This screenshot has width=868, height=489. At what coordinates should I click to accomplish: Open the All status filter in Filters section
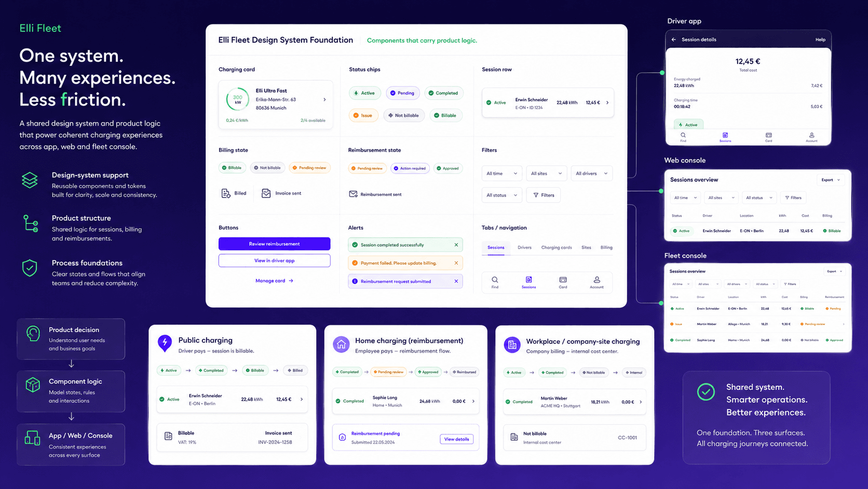[x=501, y=195]
